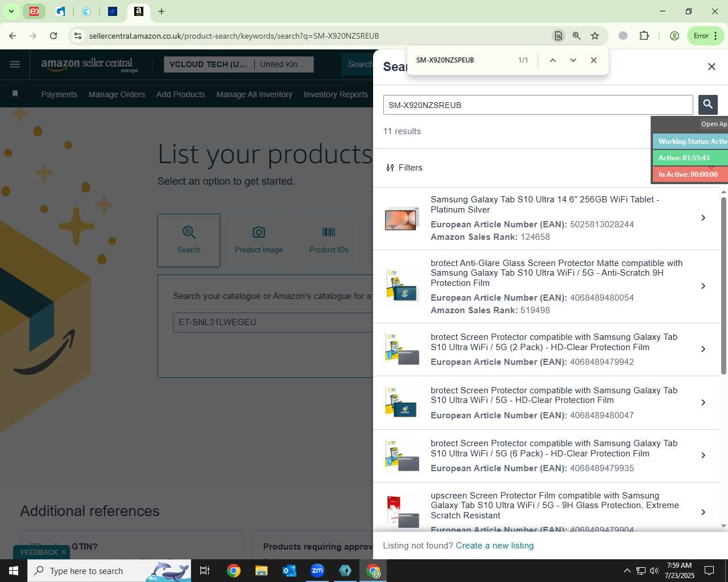Open the browser extensions puzzle icon
This screenshot has width=728, height=582.
[x=644, y=36]
